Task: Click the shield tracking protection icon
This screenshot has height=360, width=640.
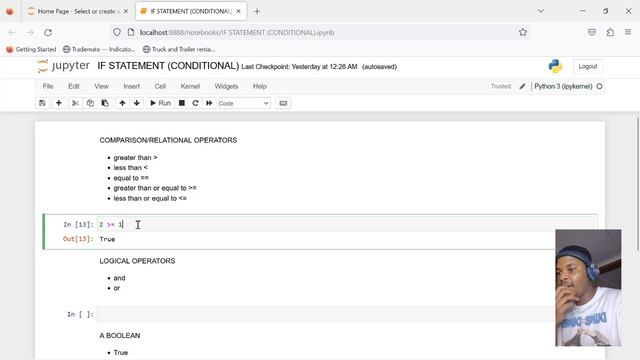Action: [117, 32]
